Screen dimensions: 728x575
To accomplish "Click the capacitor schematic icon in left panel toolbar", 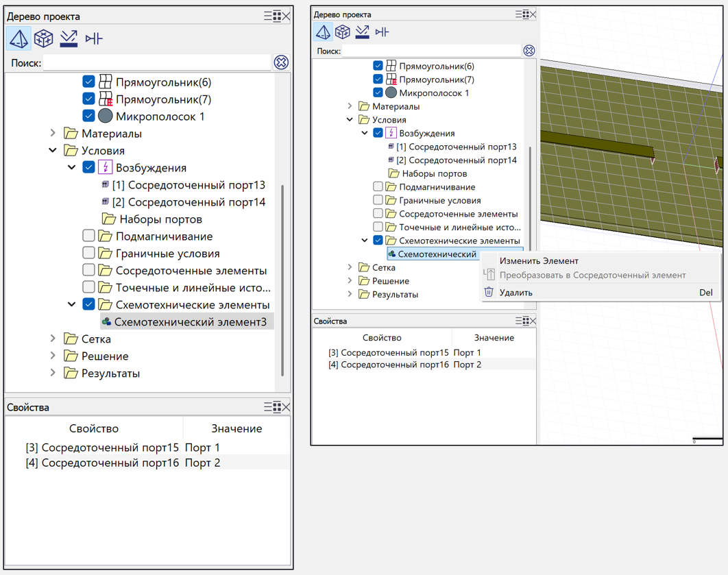I will [94, 38].
